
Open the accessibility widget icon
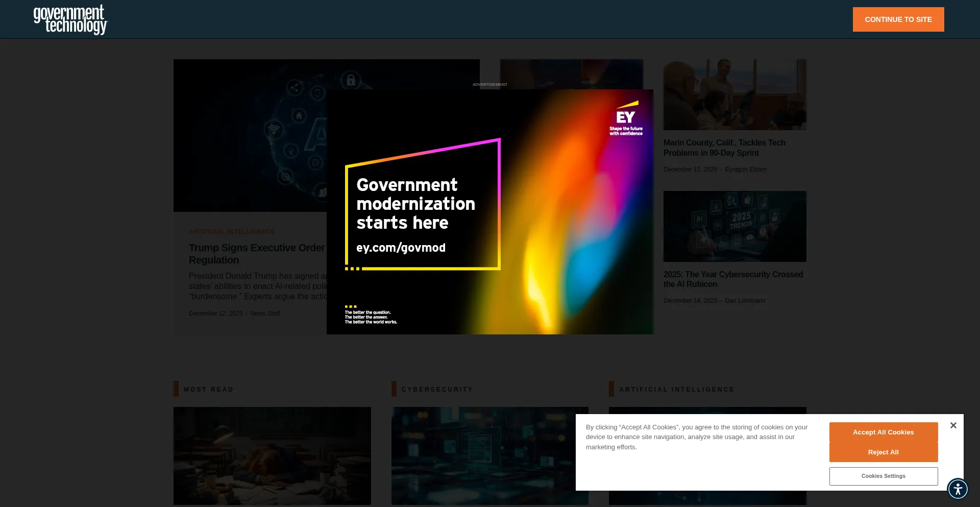(958, 489)
